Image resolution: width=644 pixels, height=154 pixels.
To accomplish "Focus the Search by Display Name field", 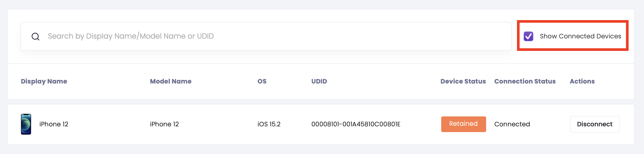I will click(266, 36).
